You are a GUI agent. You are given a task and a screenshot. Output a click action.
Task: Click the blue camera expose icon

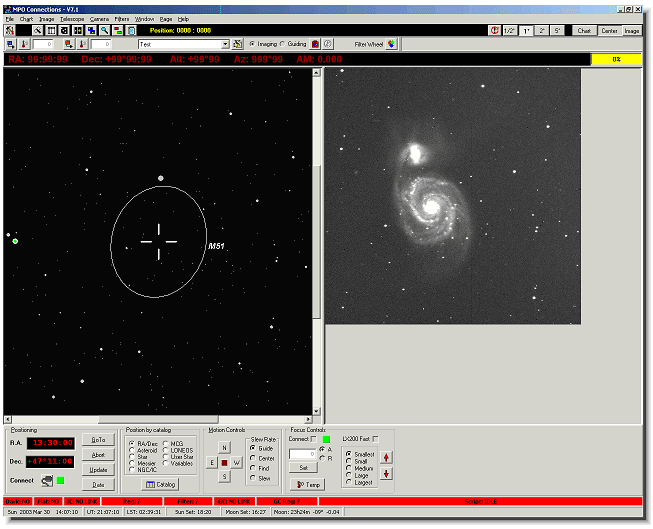click(x=11, y=44)
